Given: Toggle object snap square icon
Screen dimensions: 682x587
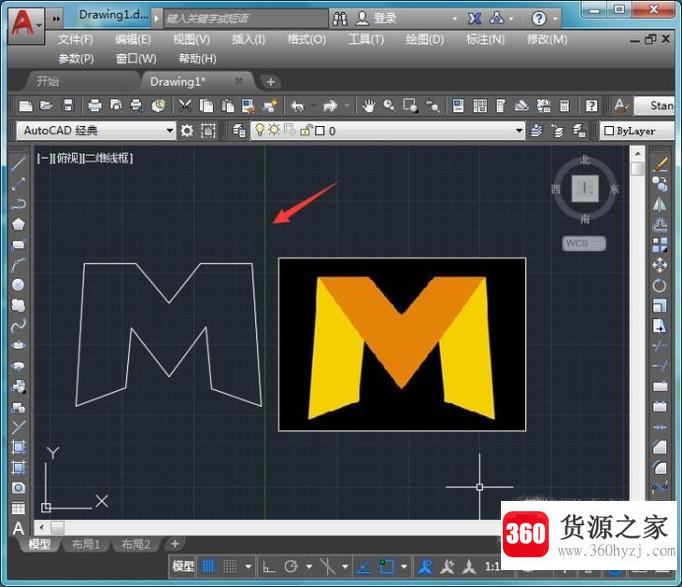Looking at the screenshot, I should [x=387, y=566].
